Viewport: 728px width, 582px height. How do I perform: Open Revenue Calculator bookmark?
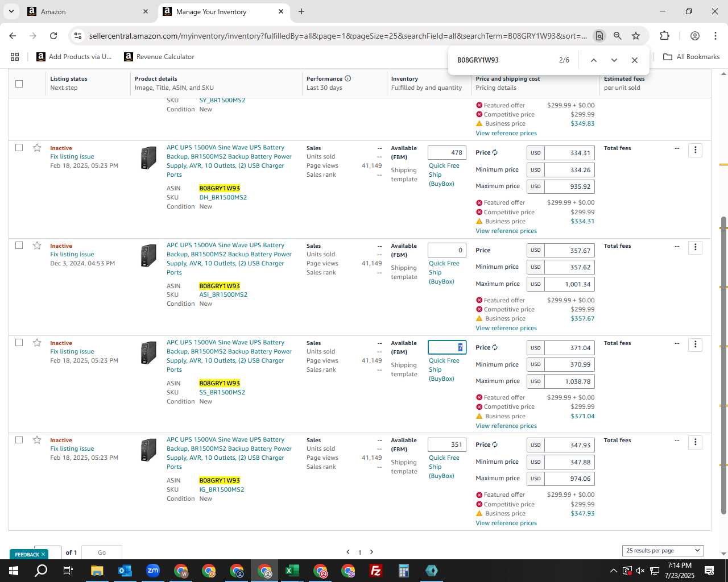159,57
